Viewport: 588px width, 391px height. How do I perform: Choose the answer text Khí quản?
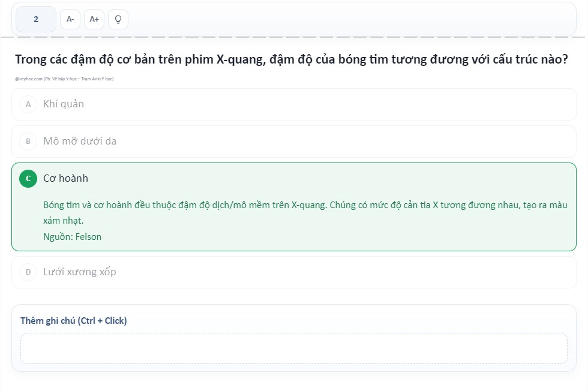click(x=64, y=104)
